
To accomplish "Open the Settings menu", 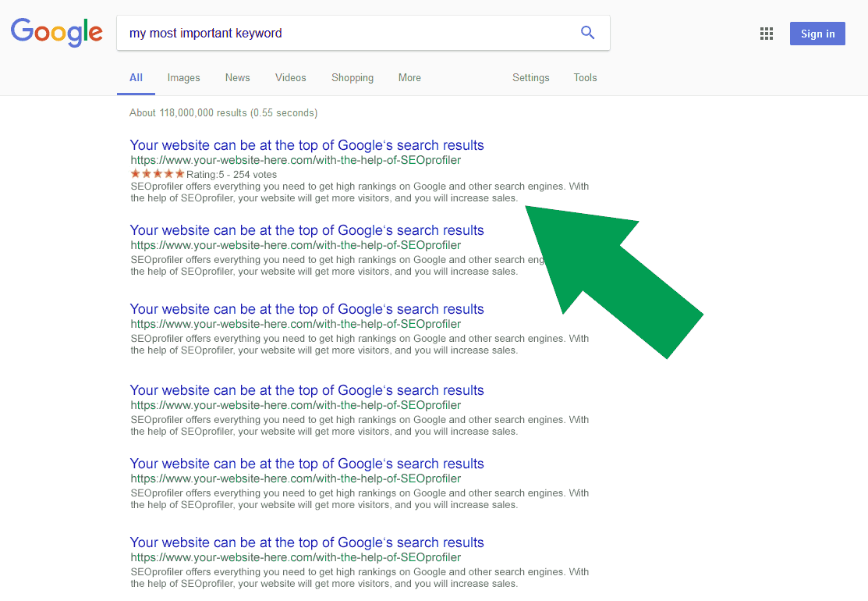I will pyautogui.click(x=530, y=78).
